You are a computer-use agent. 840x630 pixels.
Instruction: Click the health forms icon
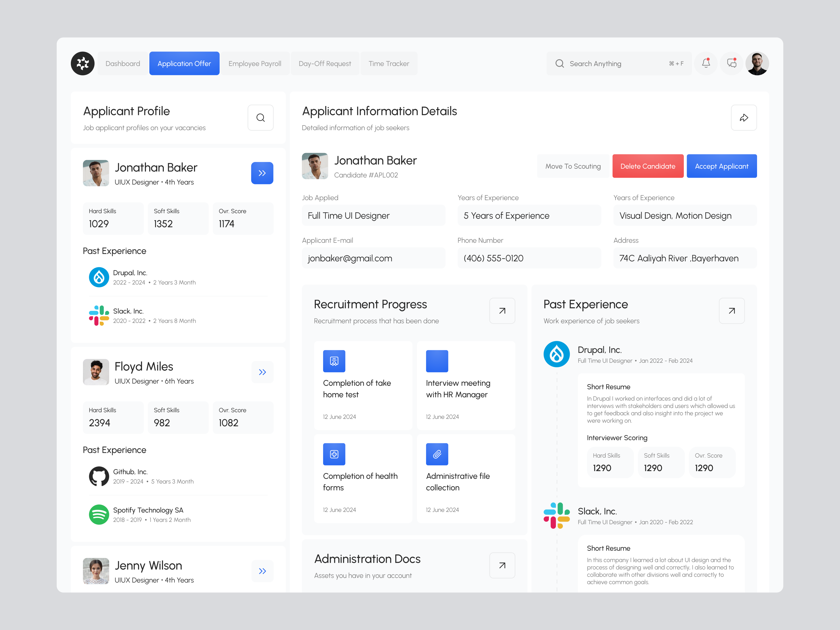coord(334,454)
